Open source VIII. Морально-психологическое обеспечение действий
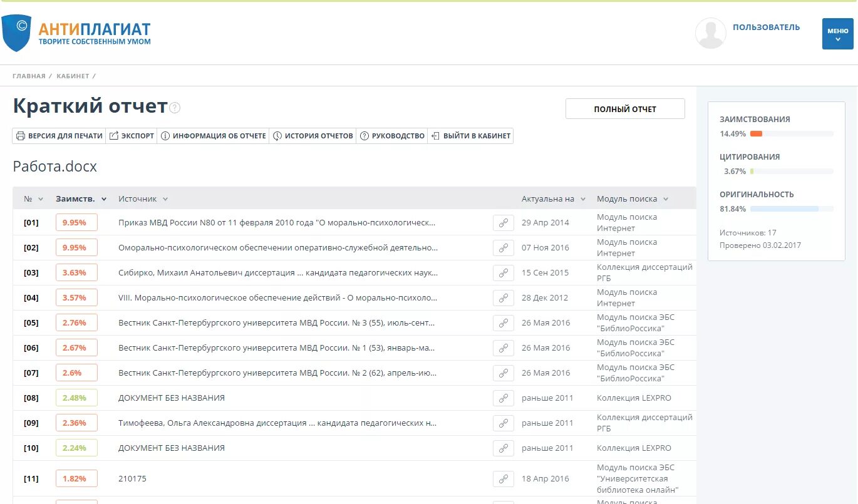Screen dimensions: 858x504 point(277,298)
